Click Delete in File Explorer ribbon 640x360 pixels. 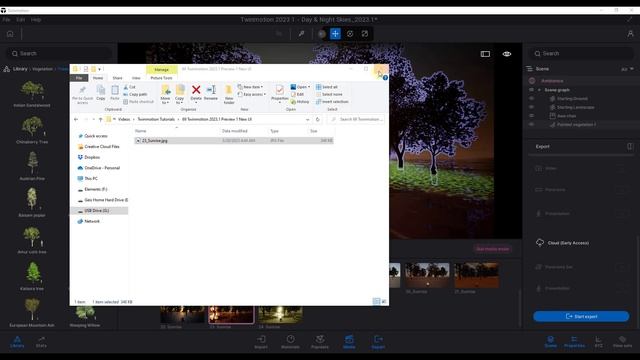pos(196,93)
